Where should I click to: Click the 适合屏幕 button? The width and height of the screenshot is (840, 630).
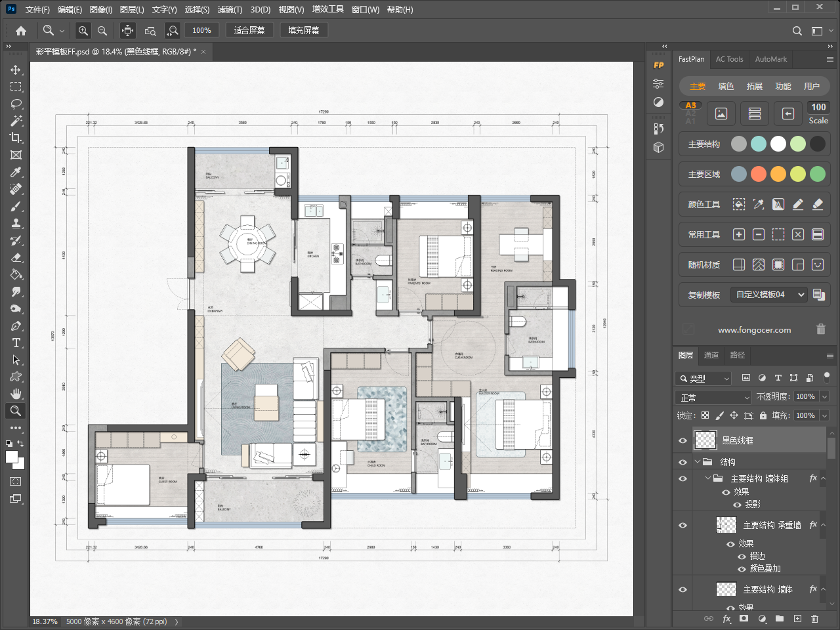click(249, 30)
